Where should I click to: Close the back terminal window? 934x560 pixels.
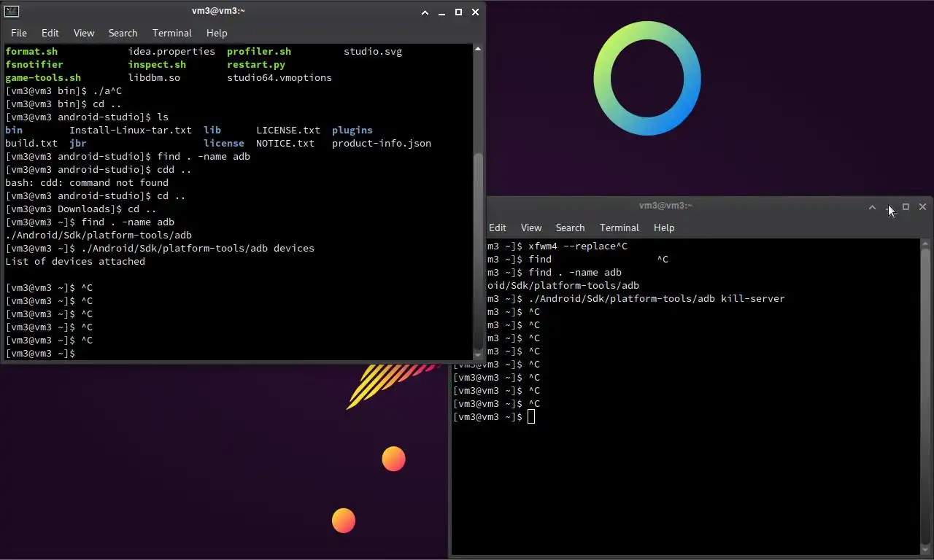922,207
